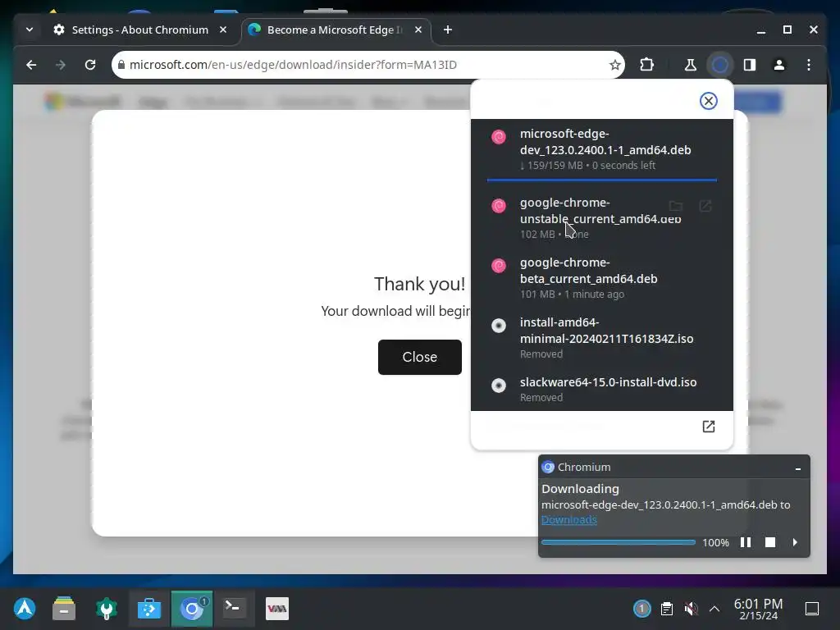The image size is (840, 630).
Task: Close the Settings - About Chromium tab
Action: pyautogui.click(x=223, y=30)
